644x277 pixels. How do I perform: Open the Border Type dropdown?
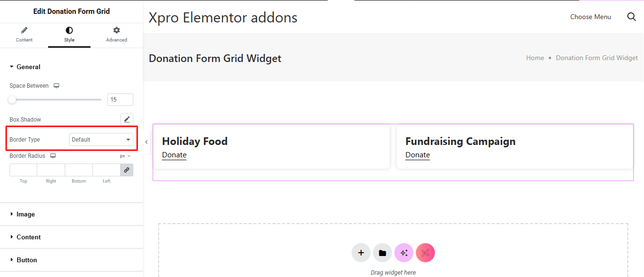click(101, 140)
